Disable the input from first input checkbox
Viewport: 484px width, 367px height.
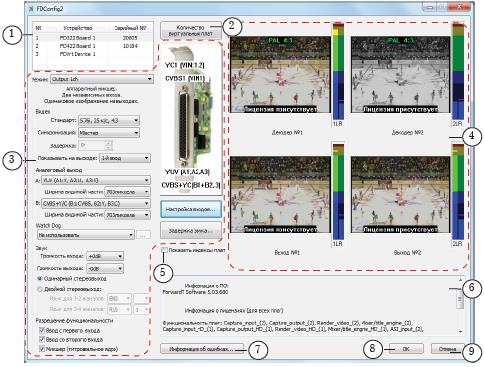[x=42, y=330]
